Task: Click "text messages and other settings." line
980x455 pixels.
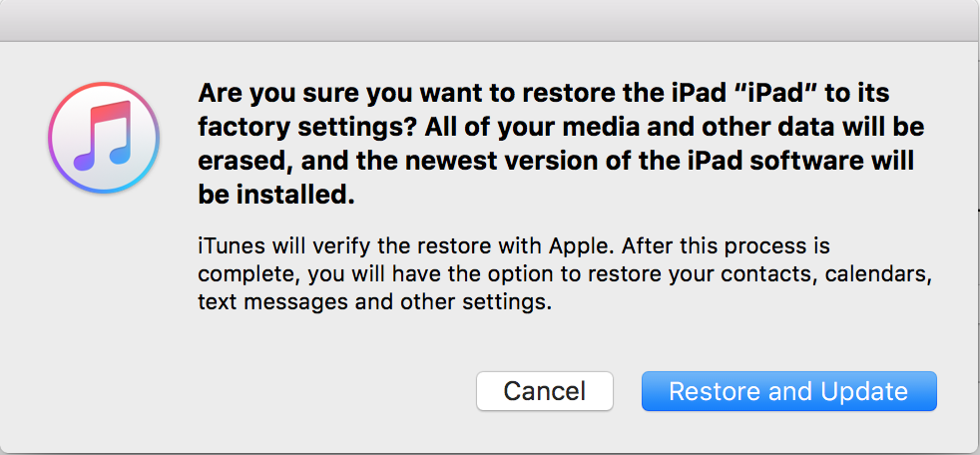Action: pos(374,301)
